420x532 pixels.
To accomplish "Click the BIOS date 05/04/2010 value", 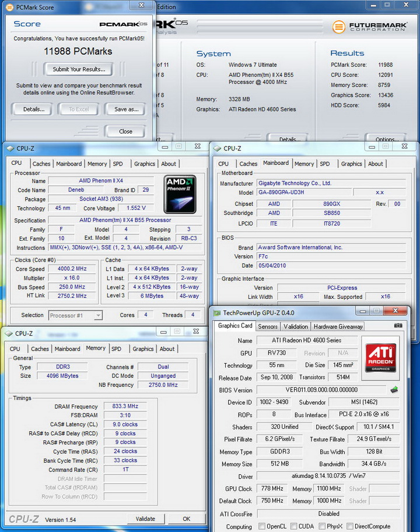I will click(331, 266).
